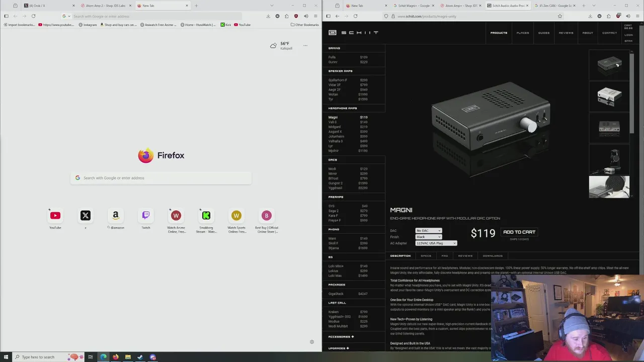
Task: Click the tracking protection shield icon
Action: tap(386, 16)
